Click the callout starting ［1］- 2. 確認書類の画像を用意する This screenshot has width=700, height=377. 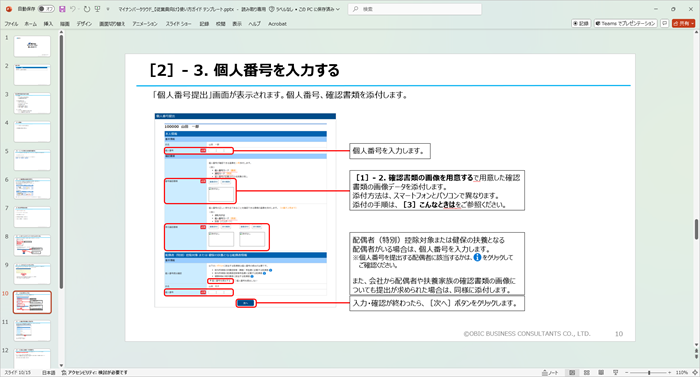(x=437, y=191)
